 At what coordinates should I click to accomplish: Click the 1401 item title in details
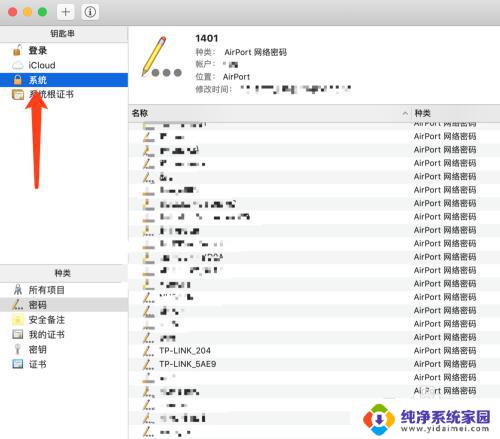point(207,38)
